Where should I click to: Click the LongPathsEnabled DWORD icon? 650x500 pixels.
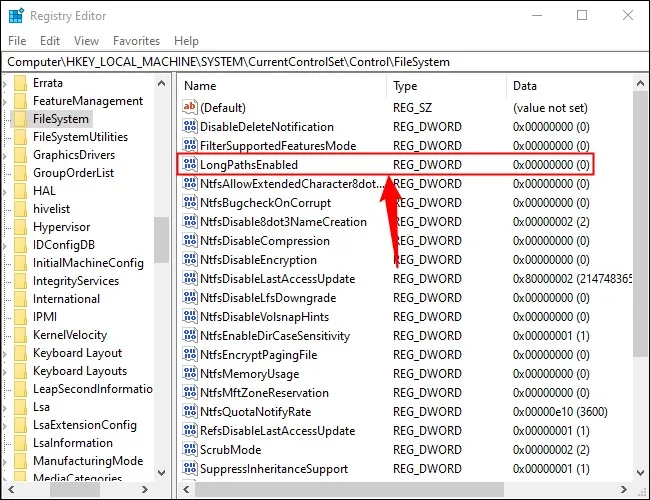tap(189, 165)
